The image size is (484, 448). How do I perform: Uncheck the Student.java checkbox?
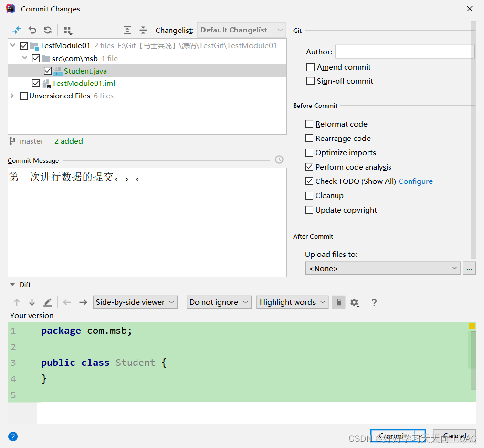pos(48,71)
